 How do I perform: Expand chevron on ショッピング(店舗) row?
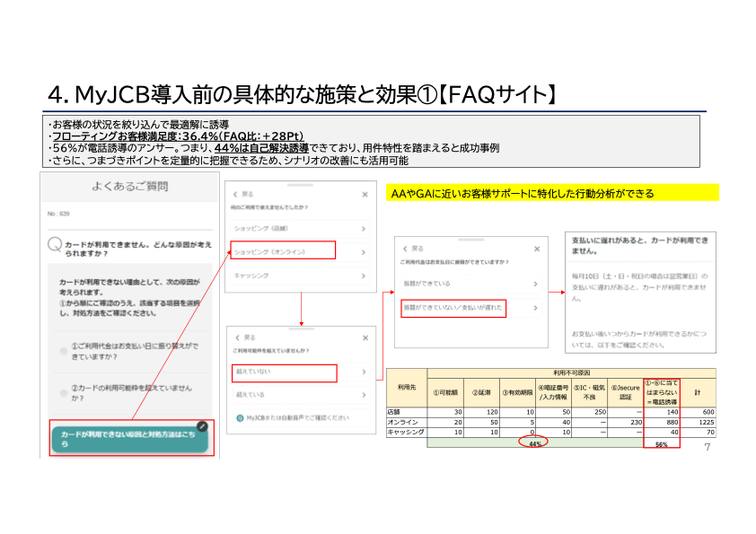click(364, 229)
